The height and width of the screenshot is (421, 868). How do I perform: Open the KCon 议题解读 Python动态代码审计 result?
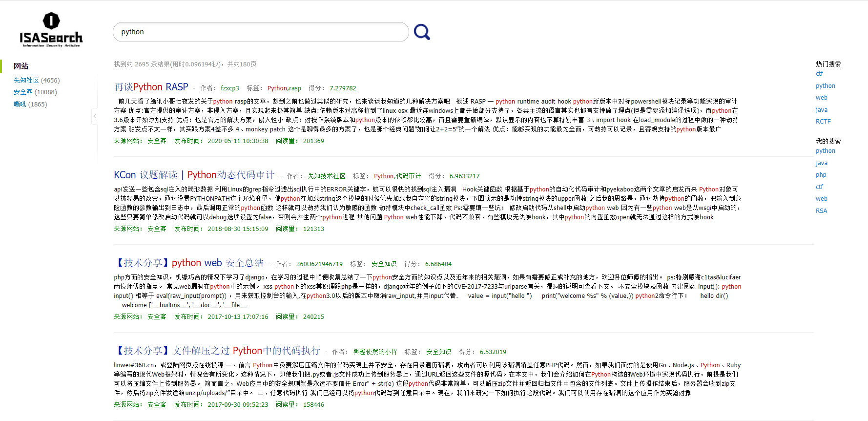pos(194,175)
